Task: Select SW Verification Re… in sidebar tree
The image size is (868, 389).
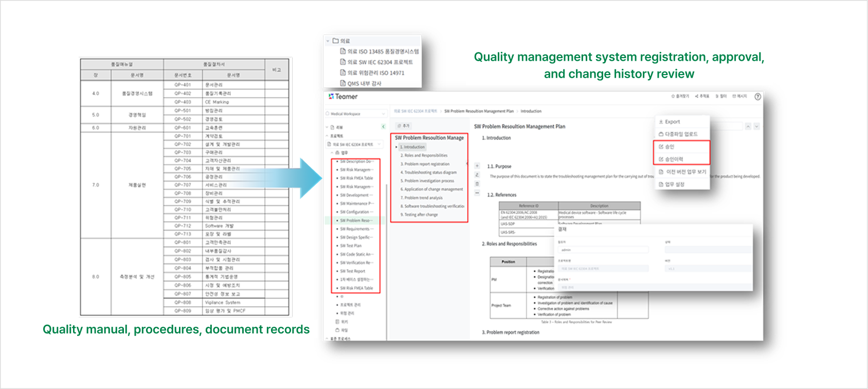Action: tap(356, 263)
